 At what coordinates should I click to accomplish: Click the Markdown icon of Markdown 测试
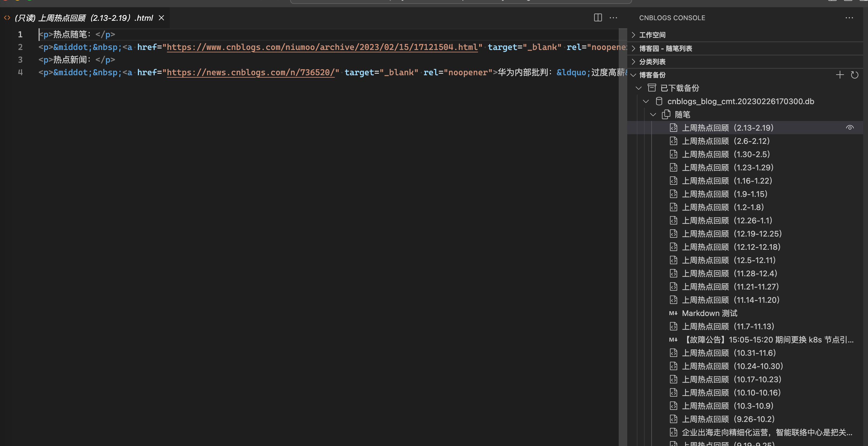pos(673,313)
